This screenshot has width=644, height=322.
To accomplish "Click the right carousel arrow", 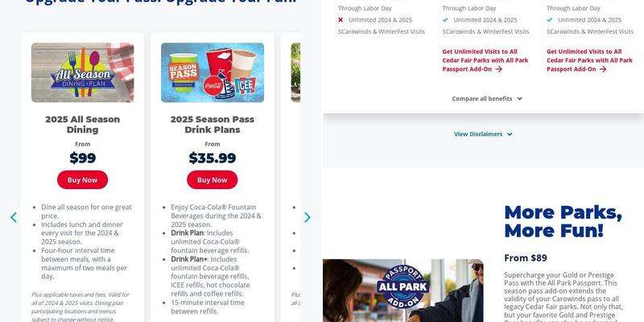I will tap(308, 217).
